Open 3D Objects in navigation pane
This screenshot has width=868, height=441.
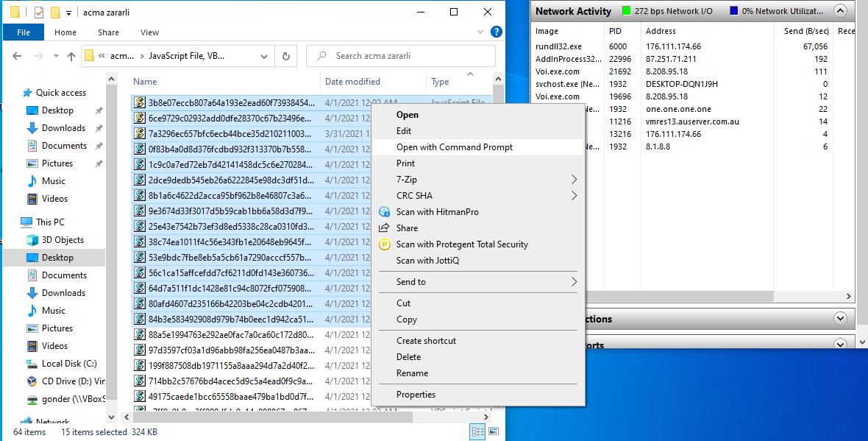pos(63,240)
